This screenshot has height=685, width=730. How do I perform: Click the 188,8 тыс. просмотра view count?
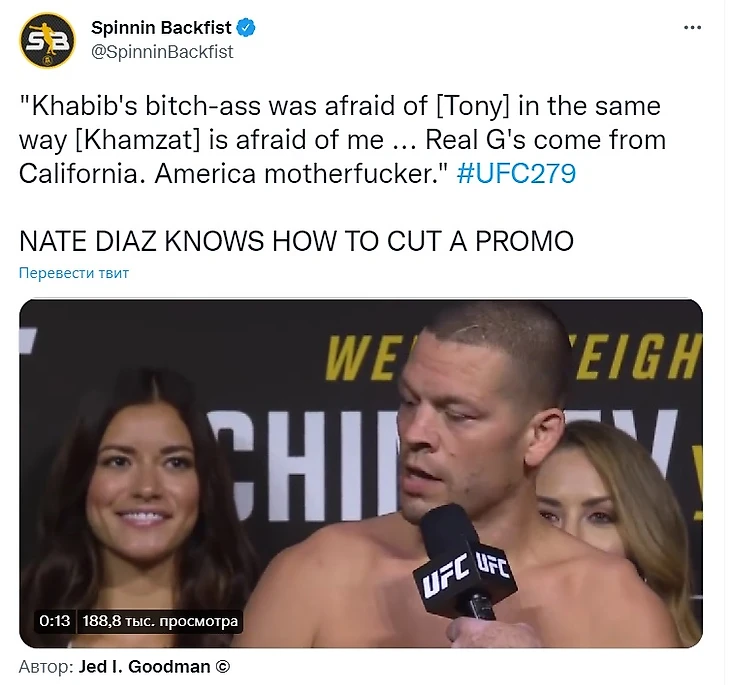point(160,621)
